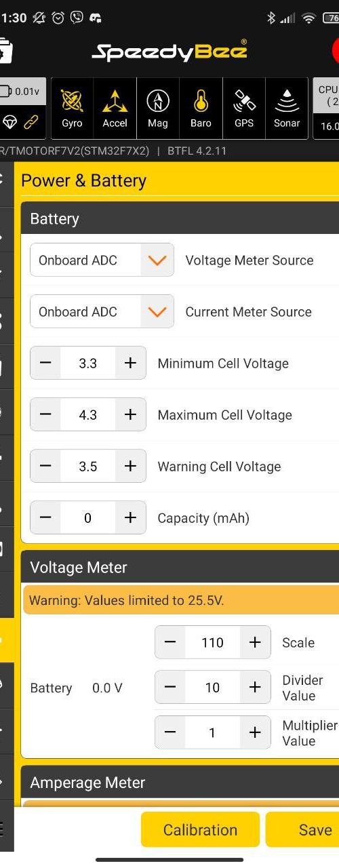Screen dimensions: 339x868
Task: Increase Warning Cell Voltage with plus
Action: pos(130,466)
